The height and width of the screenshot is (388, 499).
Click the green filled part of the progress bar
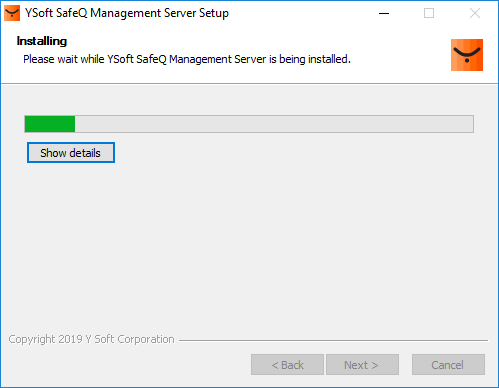click(x=50, y=124)
